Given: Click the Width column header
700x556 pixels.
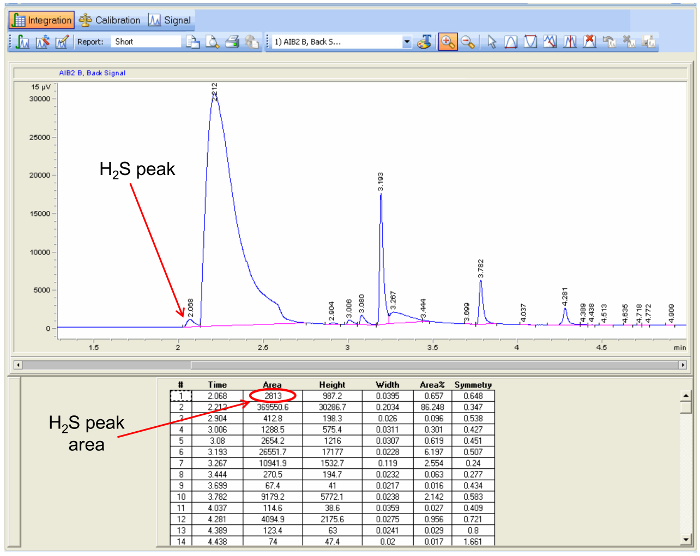Looking at the screenshot, I should coord(388,385).
